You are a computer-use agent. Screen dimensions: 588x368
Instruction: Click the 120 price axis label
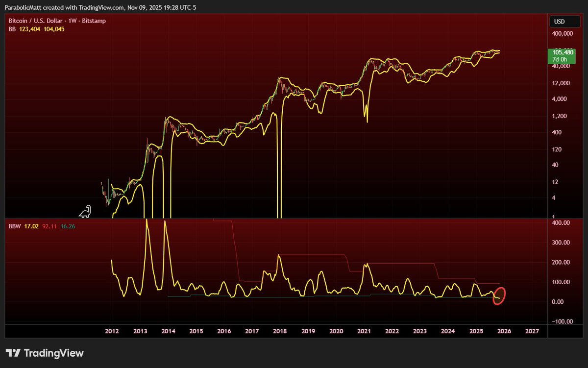[557, 149]
